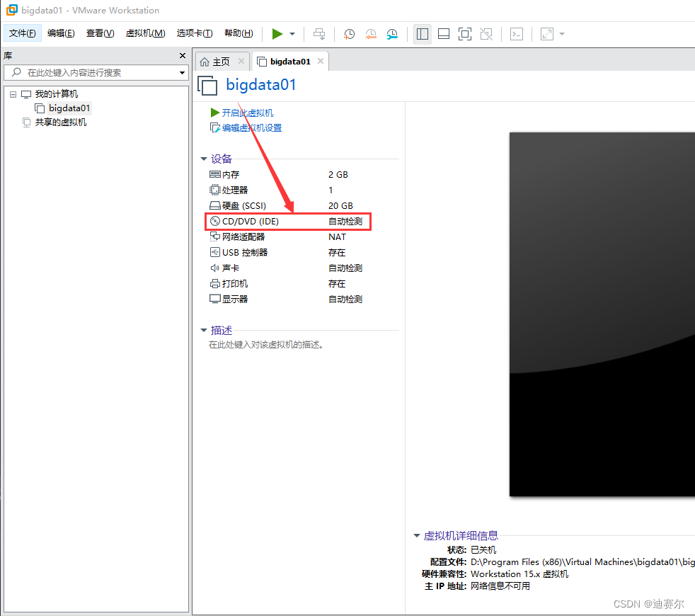The height and width of the screenshot is (616, 695).
Task: Click the 显示器 monitor icon
Action: pyautogui.click(x=215, y=299)
